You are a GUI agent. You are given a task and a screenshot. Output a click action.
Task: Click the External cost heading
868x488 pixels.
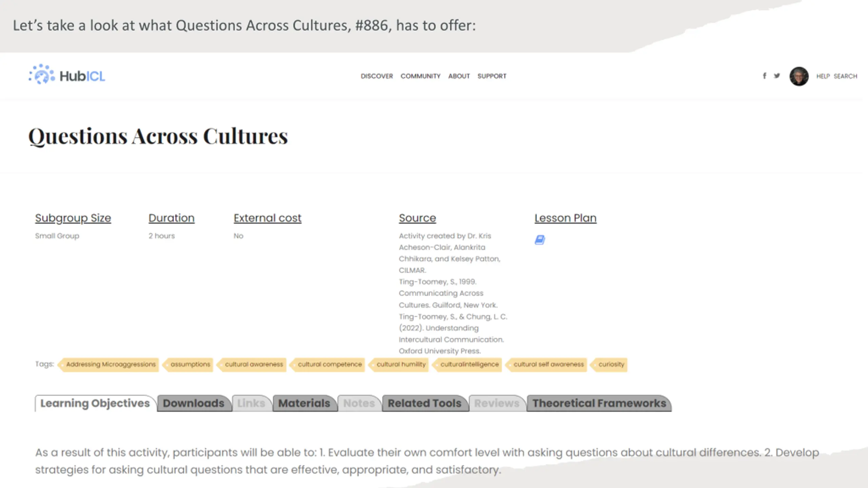point(268,218)
